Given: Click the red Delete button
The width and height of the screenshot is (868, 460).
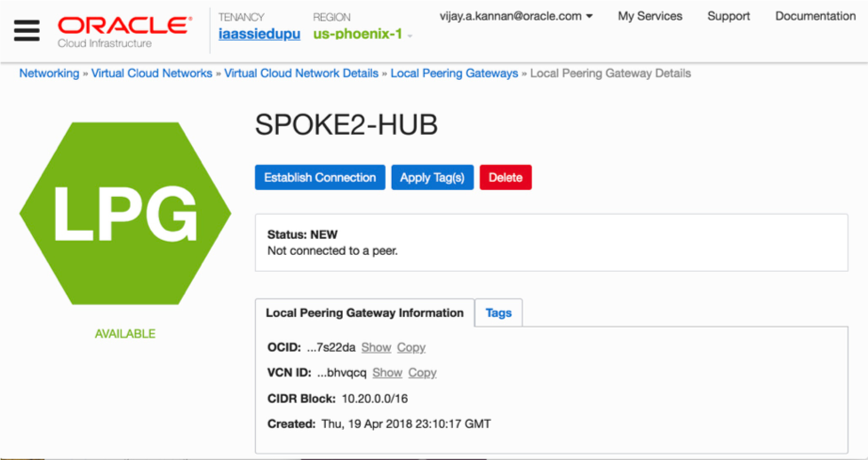Looking at the screenshot, I should tap(506, 178).
